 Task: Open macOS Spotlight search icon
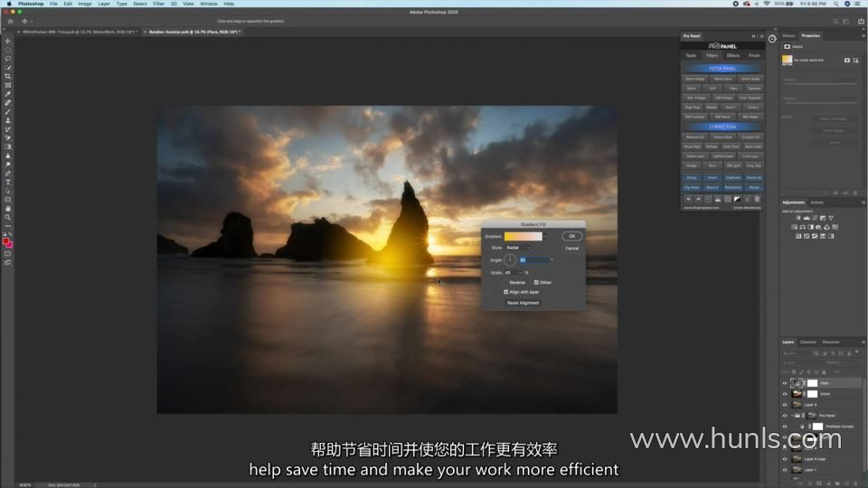(835, 4)
